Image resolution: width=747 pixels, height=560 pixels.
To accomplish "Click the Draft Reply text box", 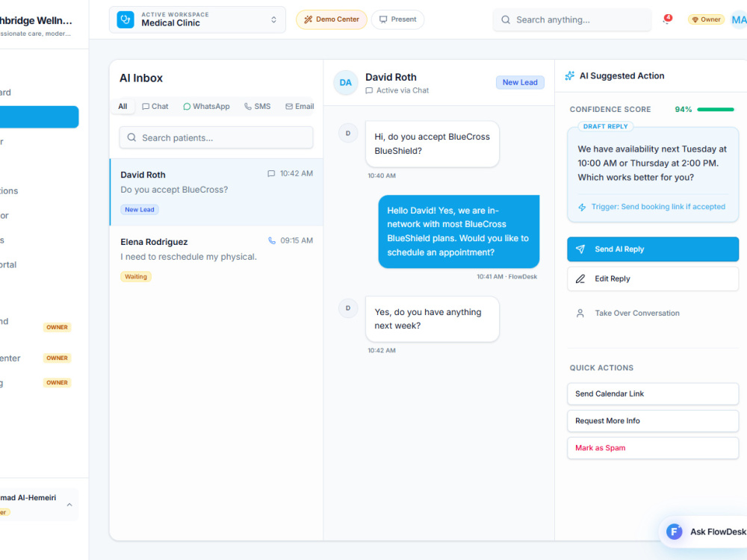I will (653, 175).
